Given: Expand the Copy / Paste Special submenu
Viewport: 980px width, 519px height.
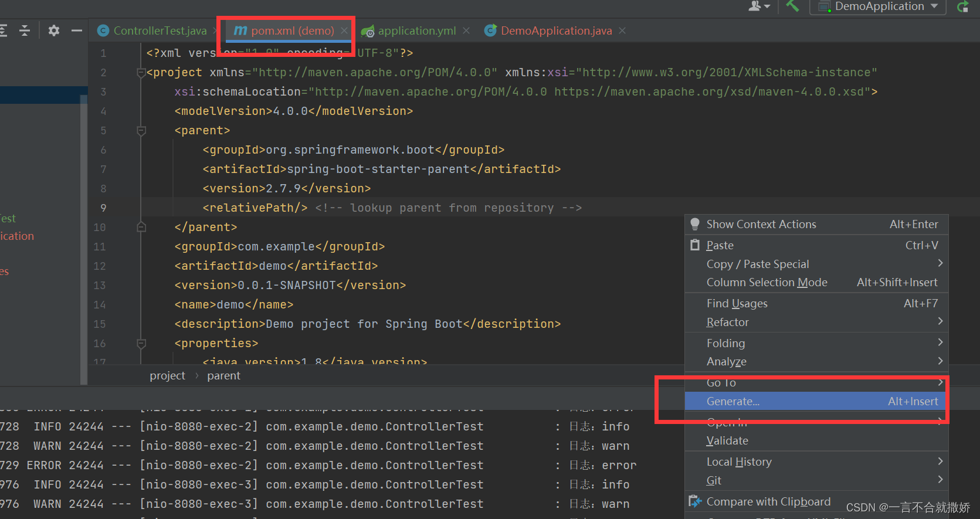Looking at the screenshot, I should click(x=816, y=264).
